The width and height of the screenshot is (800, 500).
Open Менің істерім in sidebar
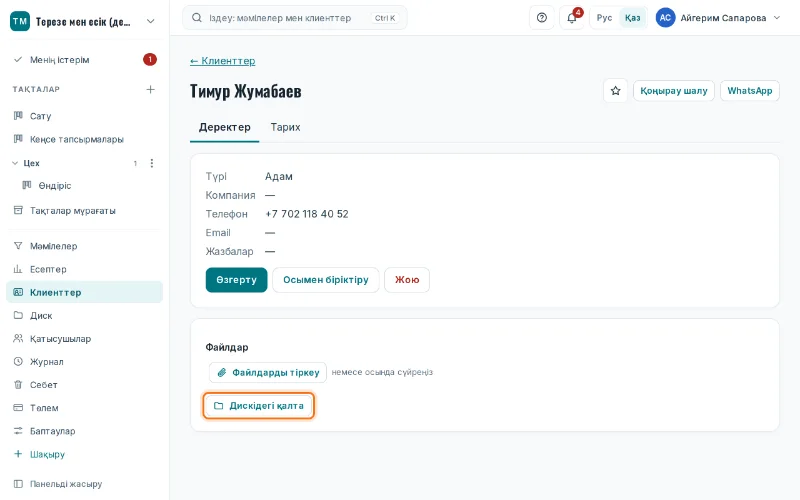click(x=84, y=60)
